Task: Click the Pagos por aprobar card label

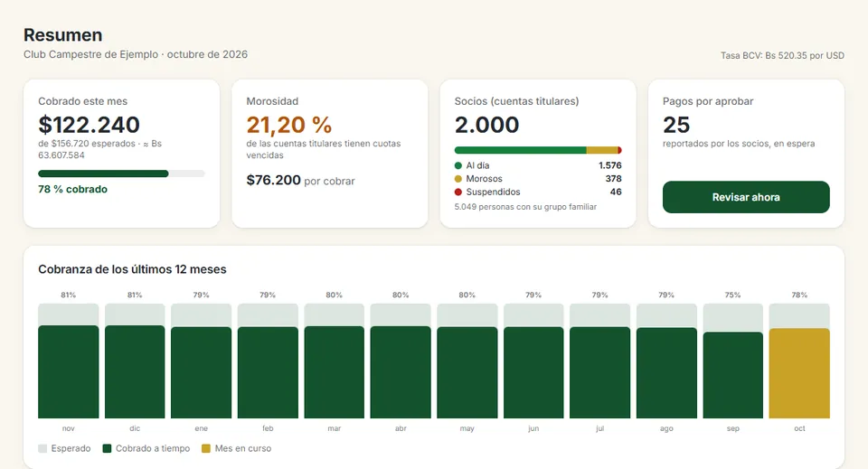Action: 708,101
